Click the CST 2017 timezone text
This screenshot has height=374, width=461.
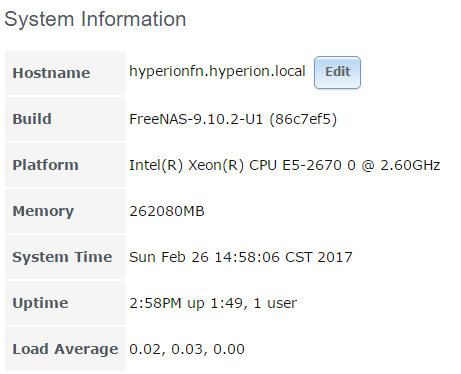point(319,257)
